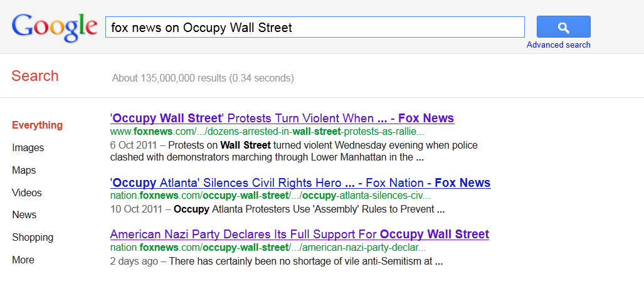Click the results count text
The width and height of the screenshot is (644, 301).
(203, 78)
